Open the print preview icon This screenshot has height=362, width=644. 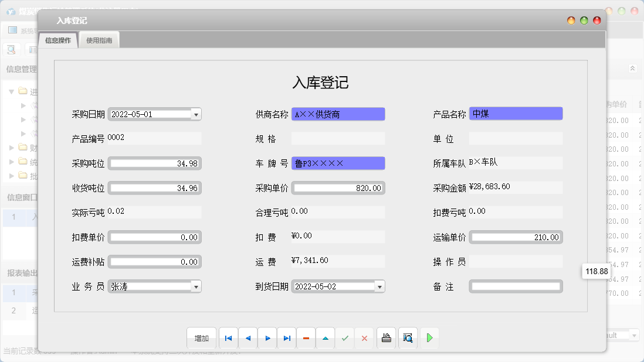coord(408,338)
